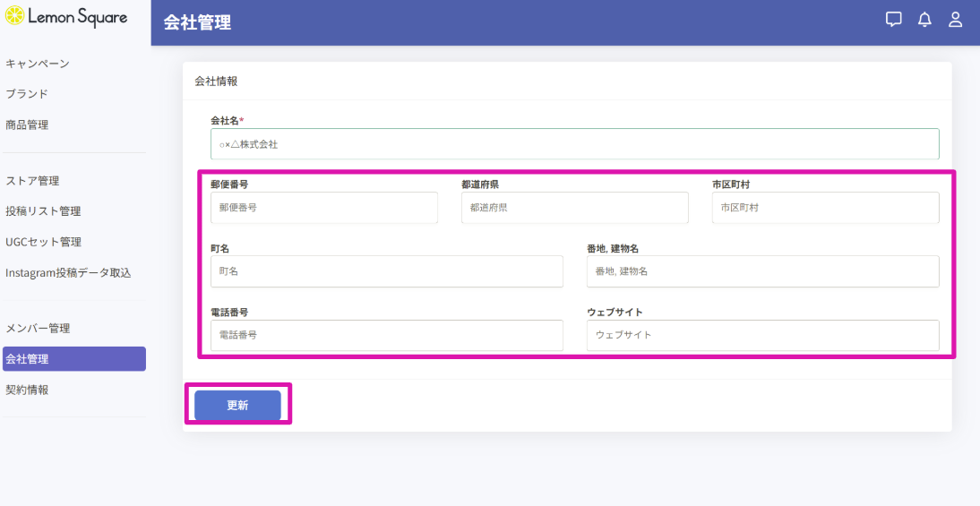Image resolution: width=980 pixels, height=506 pixels.
Task: Open キャンペーン in the sidebar
Action: click(38, 64)
